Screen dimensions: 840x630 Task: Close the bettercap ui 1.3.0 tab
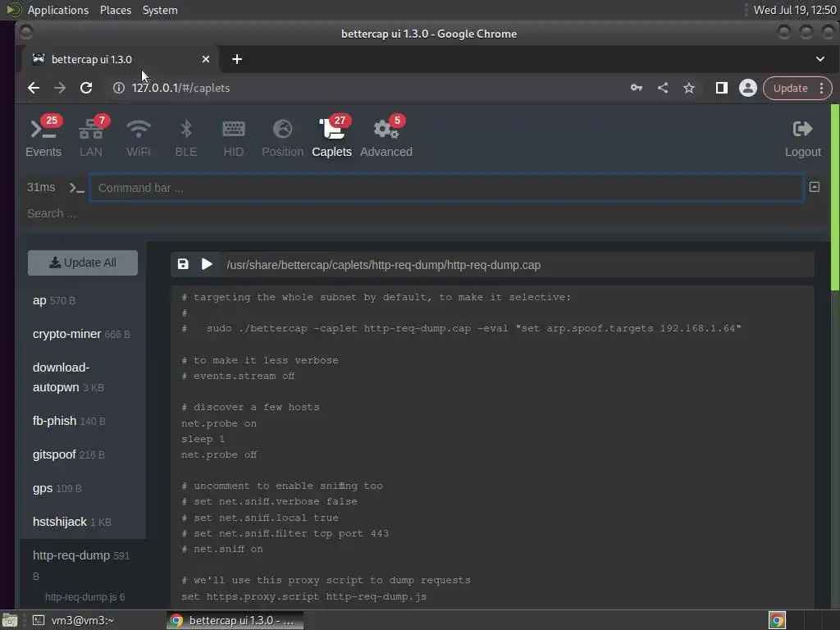click(x=206, y=59)
